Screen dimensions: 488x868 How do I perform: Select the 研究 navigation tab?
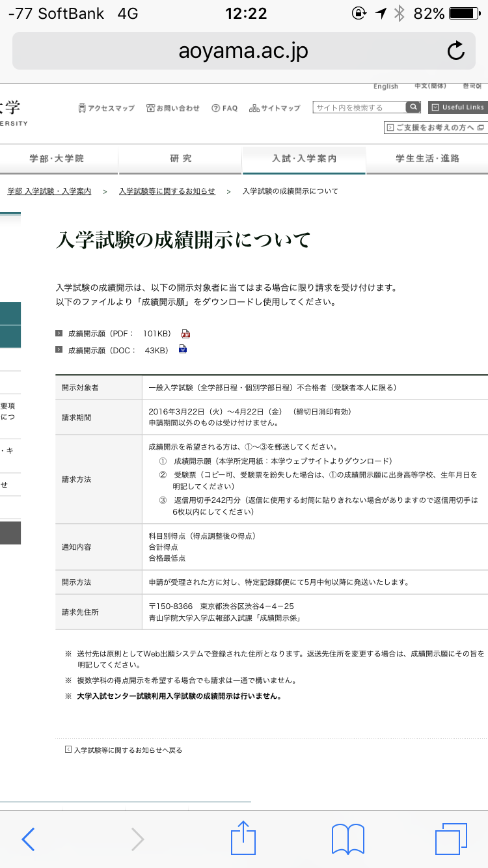click(180, 159)
